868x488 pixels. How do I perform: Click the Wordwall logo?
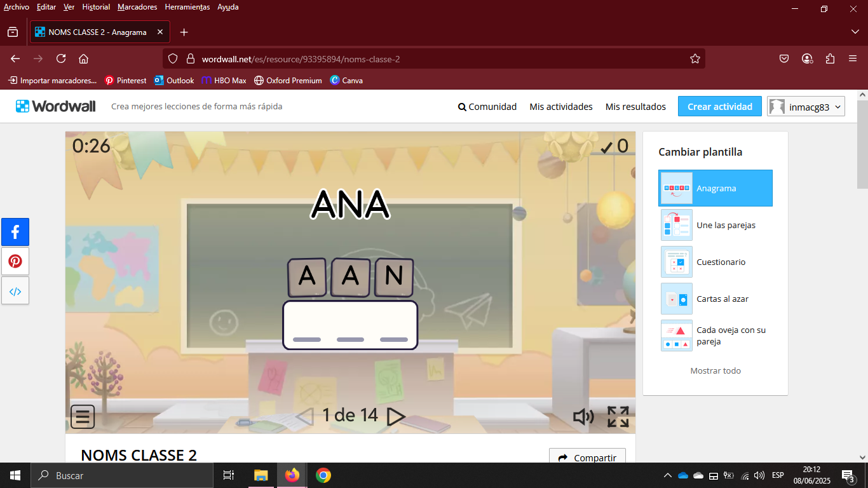56,107
